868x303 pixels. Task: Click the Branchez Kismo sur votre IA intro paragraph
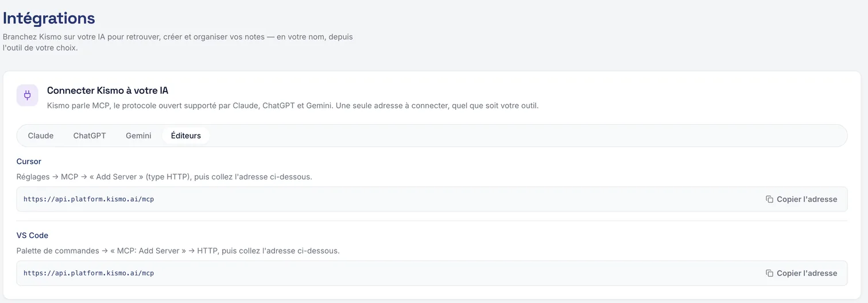point(178,42)
